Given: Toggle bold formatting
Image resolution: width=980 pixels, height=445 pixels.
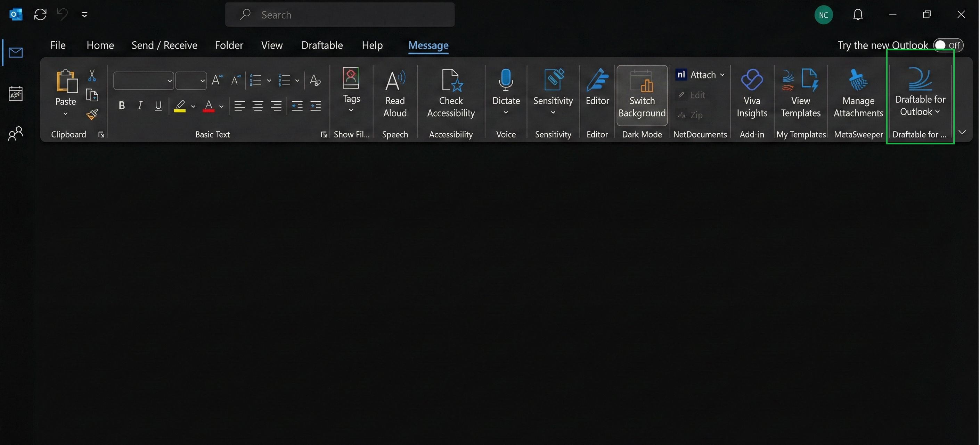Looking at the screenshot, I should [122, 106].
